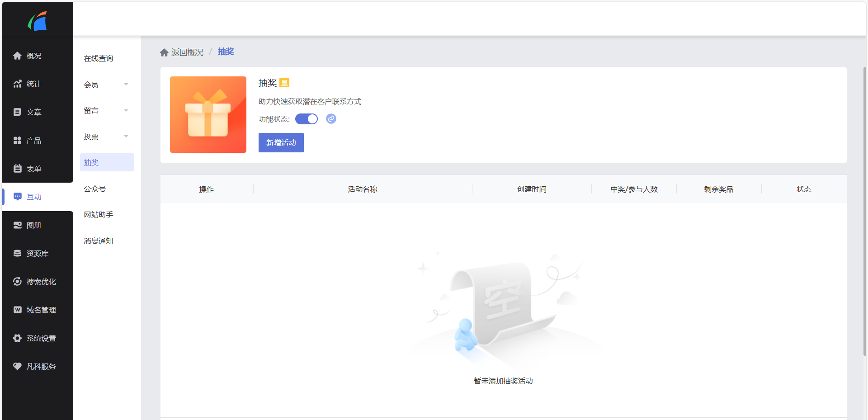The width and height of the screenshot is (868, 420).
Task: Open the 统计 statistics chart icon
Action: [x=17, y=84]
